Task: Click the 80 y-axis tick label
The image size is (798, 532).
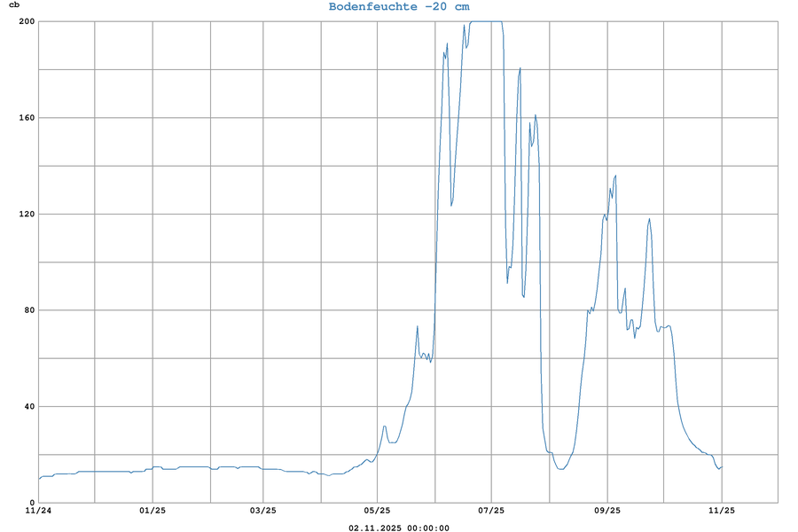Action: point(27,310)
